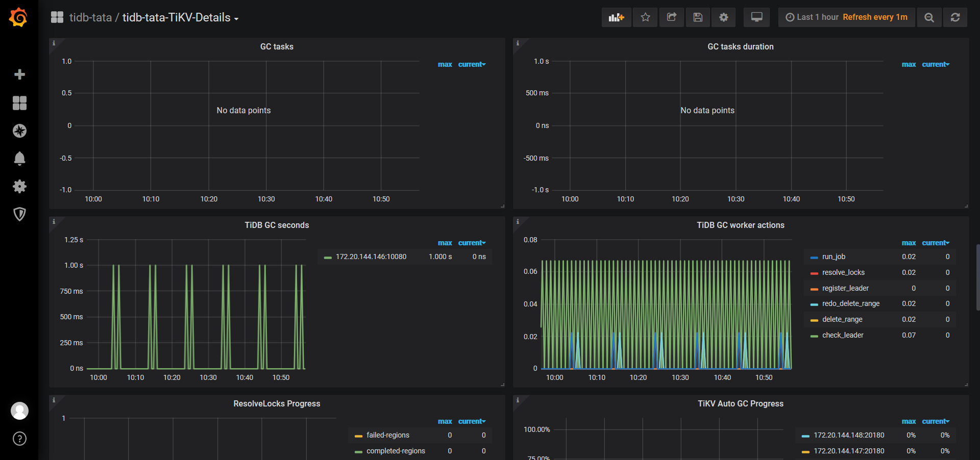
Task: Sort GC tasks legend by max column
Action: click(445, 64)
